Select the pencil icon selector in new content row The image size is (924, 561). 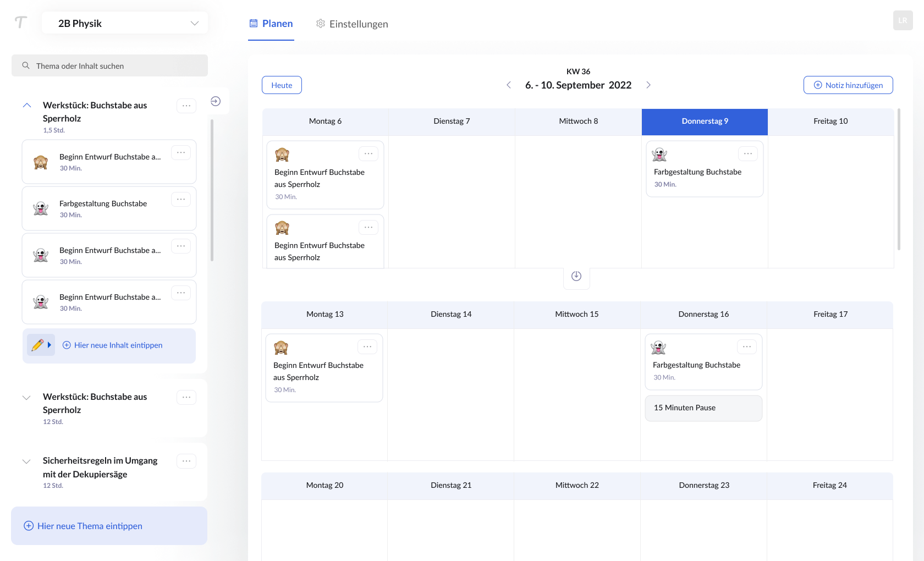click(41, 345)
